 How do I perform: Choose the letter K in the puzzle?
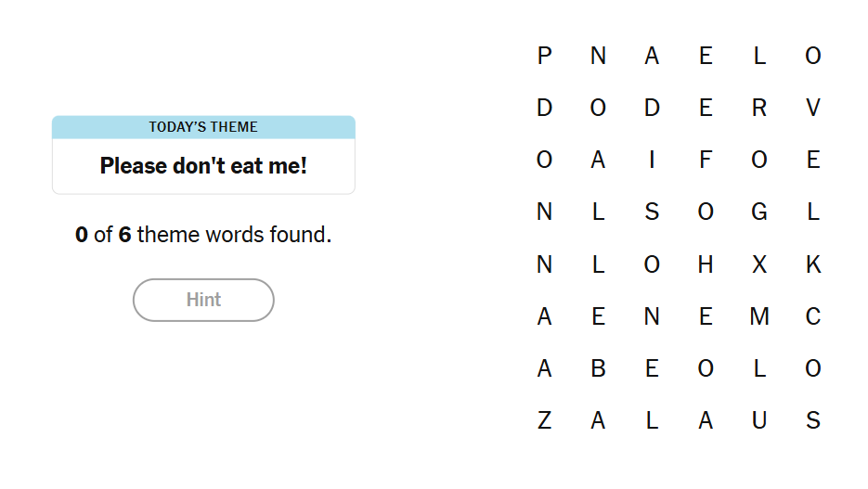(813, 265)
